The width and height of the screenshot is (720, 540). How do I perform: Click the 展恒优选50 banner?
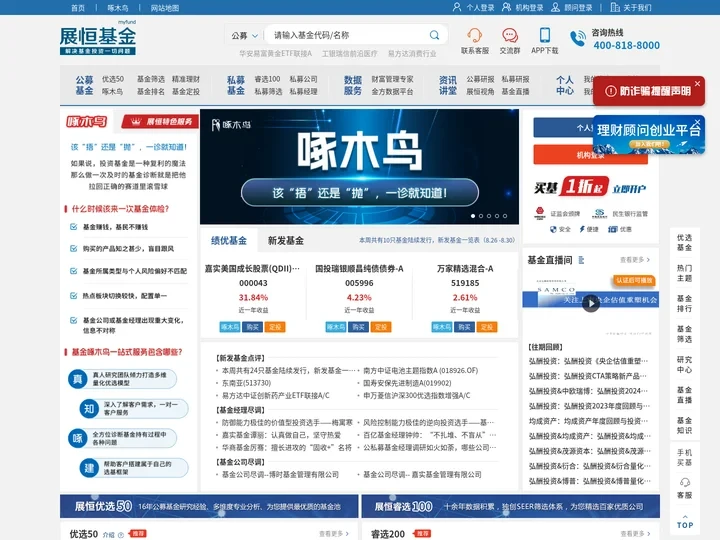[209, 506]
